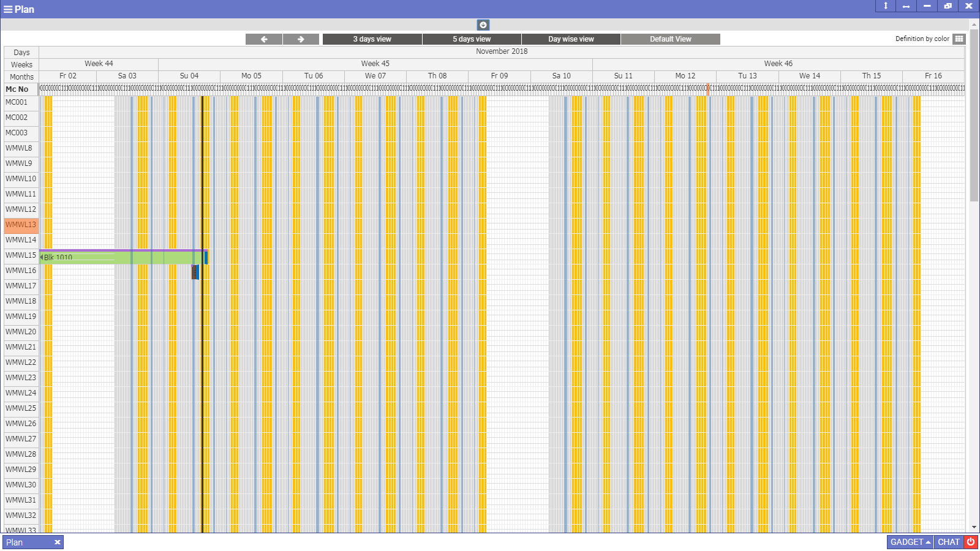Screen dimensions: 980x551
Task: Click the We 07 day header
Action: pos(375,76)
